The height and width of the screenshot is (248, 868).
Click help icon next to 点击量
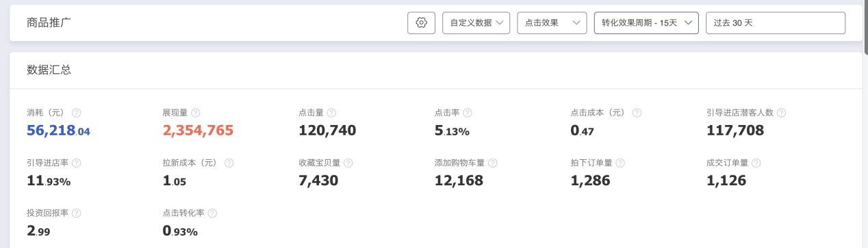[x=331, y=113]
